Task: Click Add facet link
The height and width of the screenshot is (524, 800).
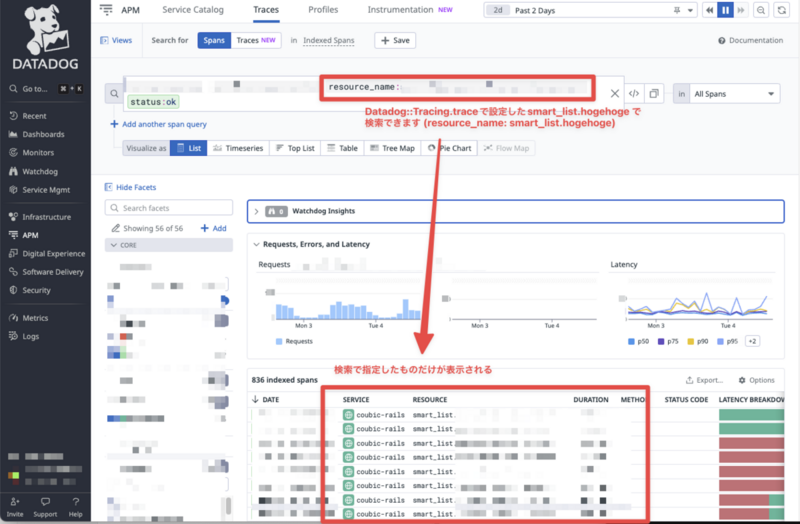Action: (214, 228)
